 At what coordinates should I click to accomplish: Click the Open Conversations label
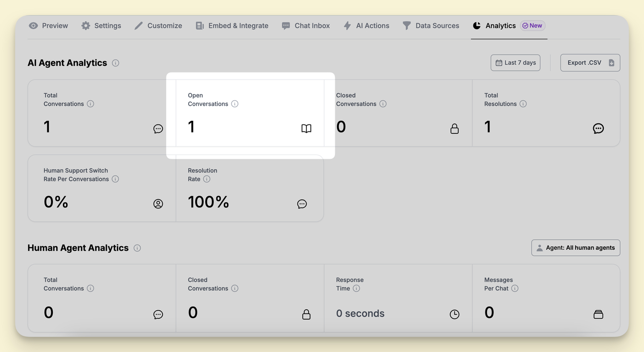pyautogui.click(x=208, y=100)
